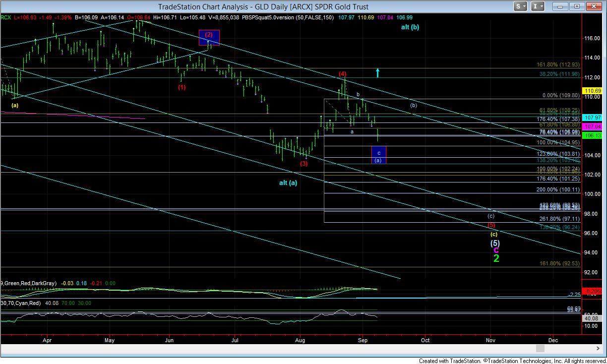
Task: Select the '100.00% (104.95)' Fibonacci label
Action: click(x=558, y=142)
